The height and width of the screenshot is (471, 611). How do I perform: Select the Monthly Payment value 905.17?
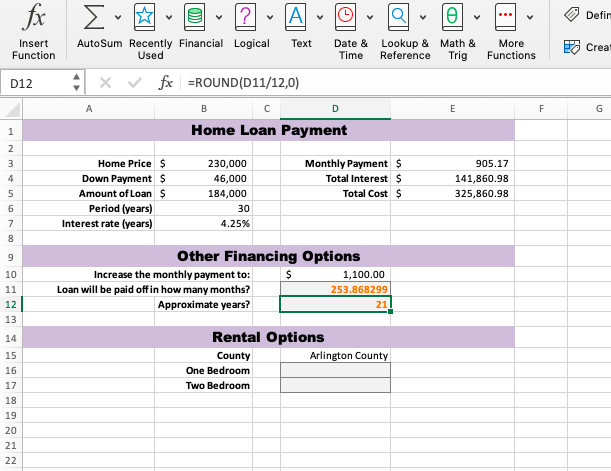pos(452,163)
